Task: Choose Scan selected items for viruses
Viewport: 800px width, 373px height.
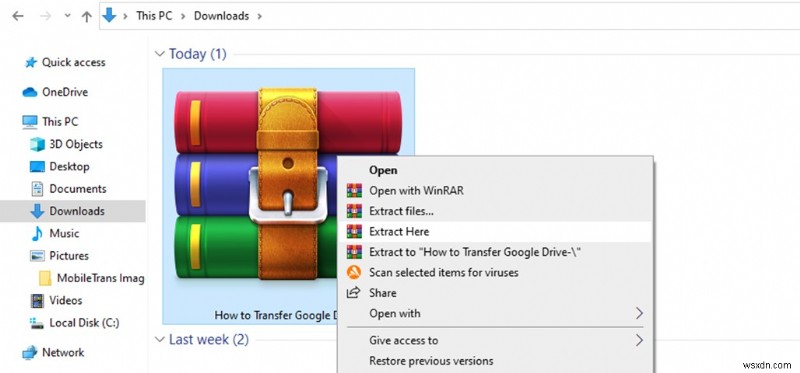Action: pyautogui.click(x=444, y=272)
